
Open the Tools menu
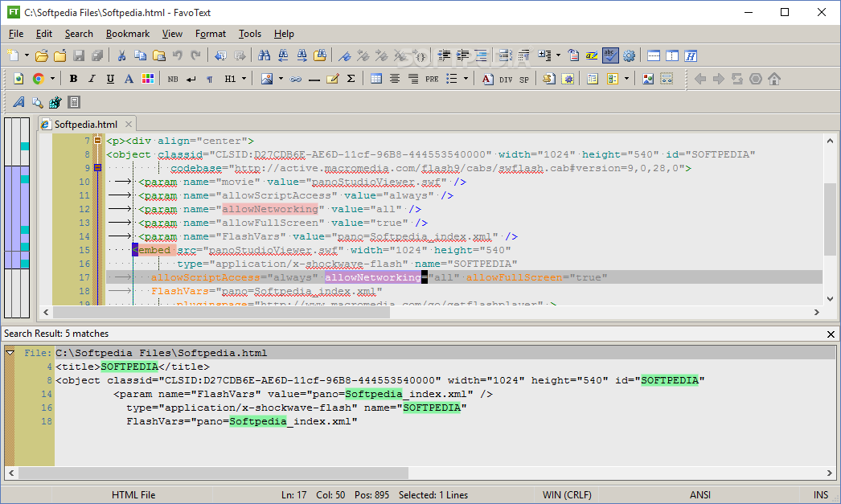click(250, 34)
